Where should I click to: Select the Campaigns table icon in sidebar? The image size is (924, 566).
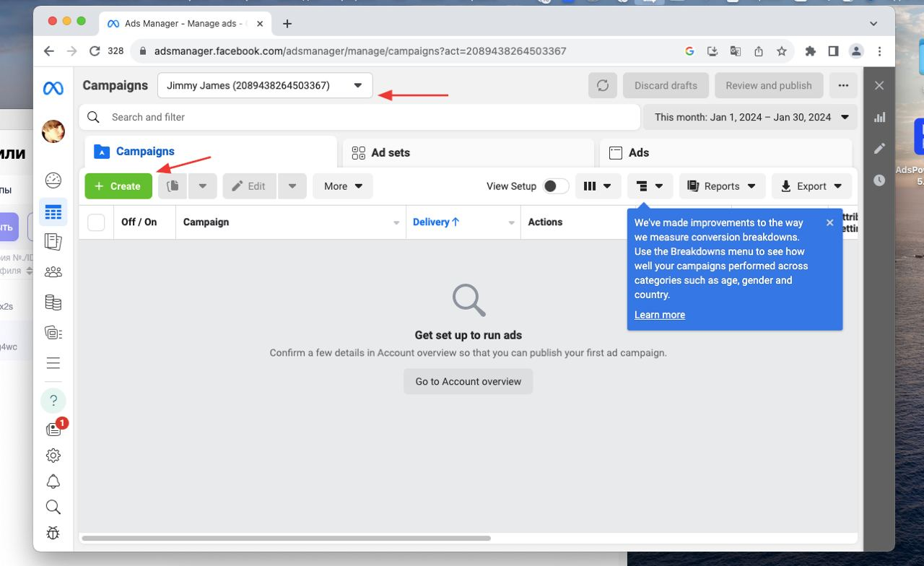[53, 212]
